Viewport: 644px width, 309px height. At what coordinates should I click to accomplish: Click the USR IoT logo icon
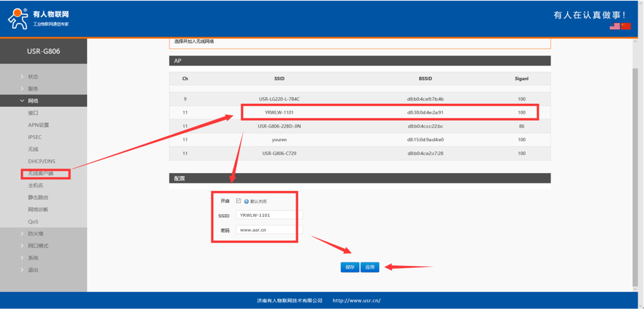point(18,19)
